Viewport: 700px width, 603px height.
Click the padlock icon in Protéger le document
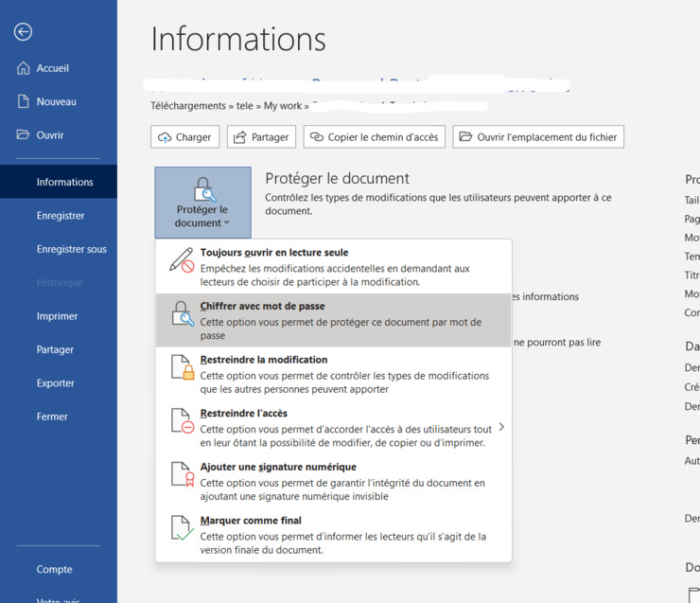[x=204, y=189]
